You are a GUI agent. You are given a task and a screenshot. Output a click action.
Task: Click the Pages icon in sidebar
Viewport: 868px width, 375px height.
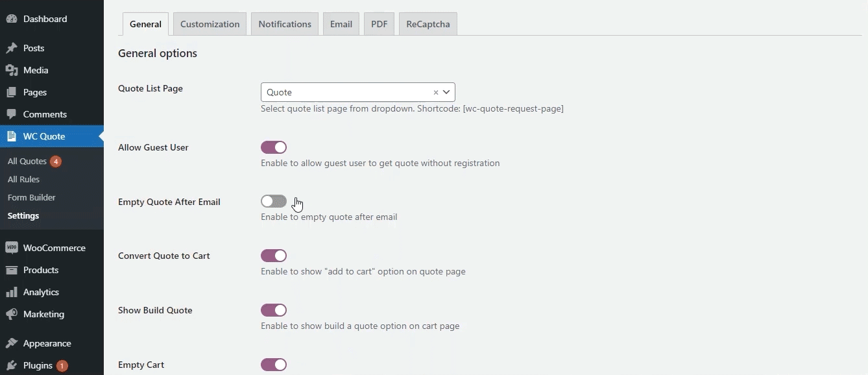coord(12,92)
